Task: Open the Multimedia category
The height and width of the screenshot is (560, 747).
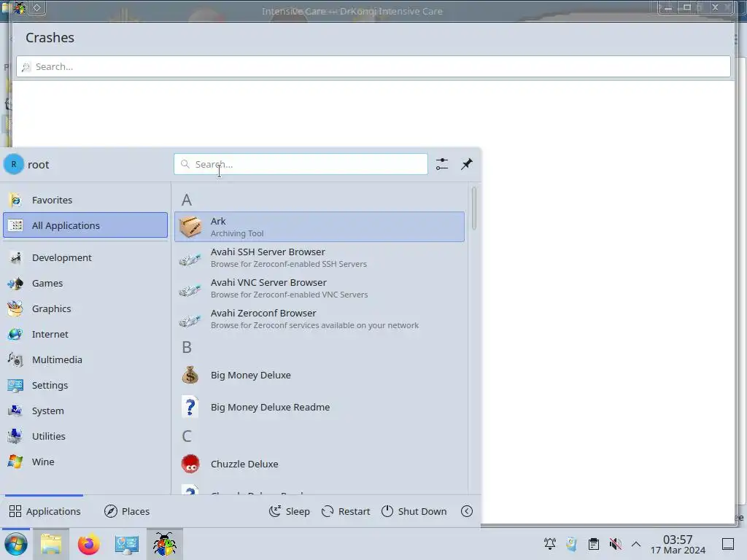Action: point(85,360)
